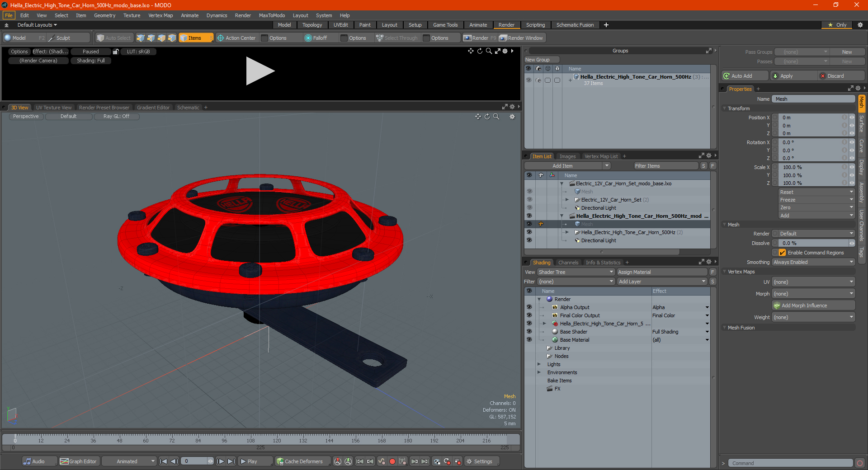
Task: Toggle visibility of Hella_Electric_High_Tone_Car_Horn_500Hz group item
Action: click(x=529, y=232)
